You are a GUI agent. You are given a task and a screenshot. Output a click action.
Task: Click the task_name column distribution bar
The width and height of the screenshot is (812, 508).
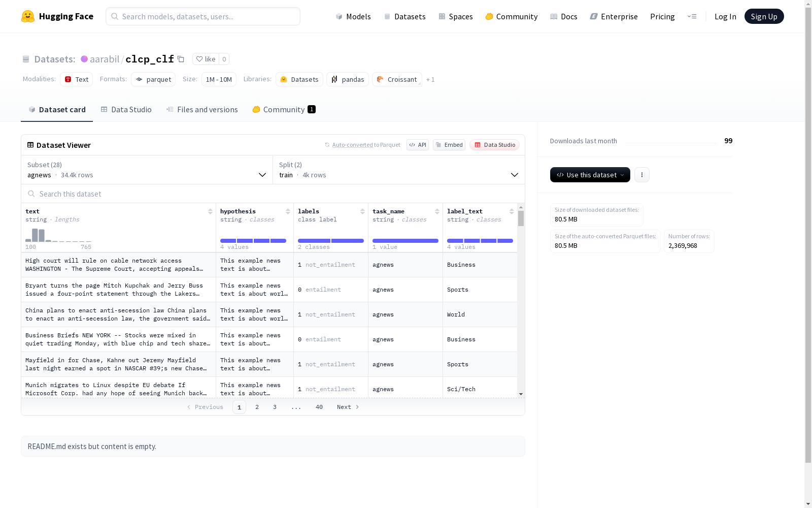click(x=405, y=241)
